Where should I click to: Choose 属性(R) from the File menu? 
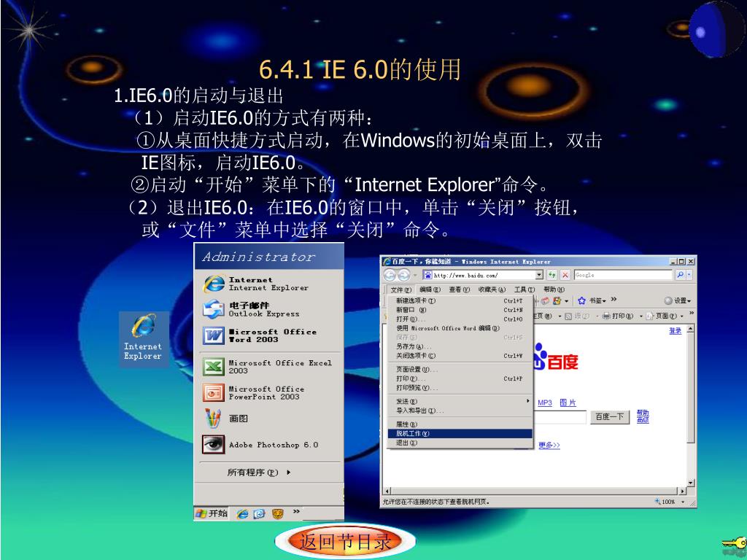click(460, 424)
